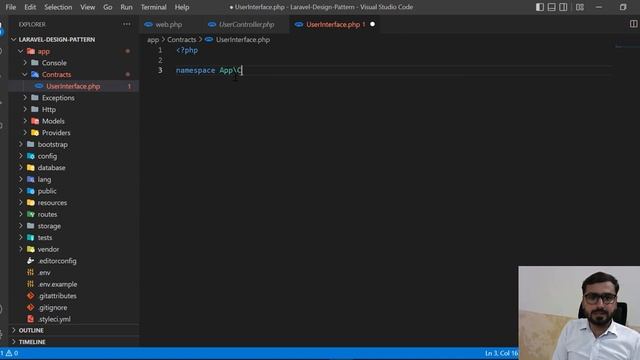
Task: Collapse the LARAVEL-DESIGN-PATTERN root section
Action: coord(57,40)
